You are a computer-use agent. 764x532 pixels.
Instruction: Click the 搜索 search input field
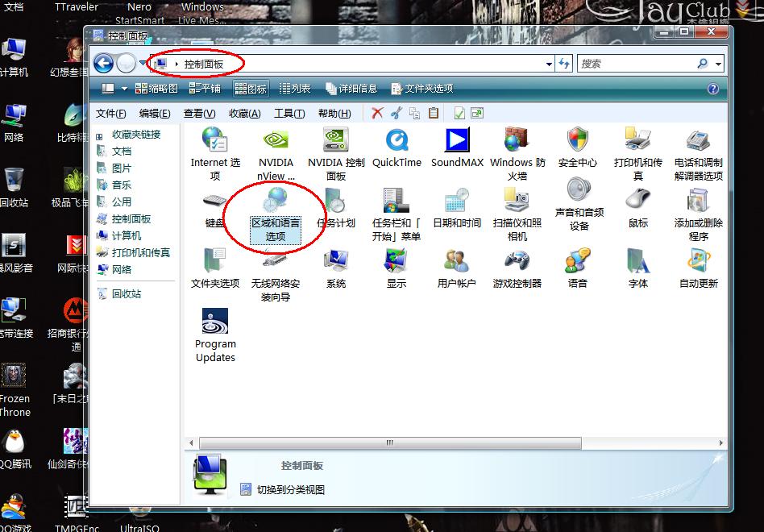637,64
